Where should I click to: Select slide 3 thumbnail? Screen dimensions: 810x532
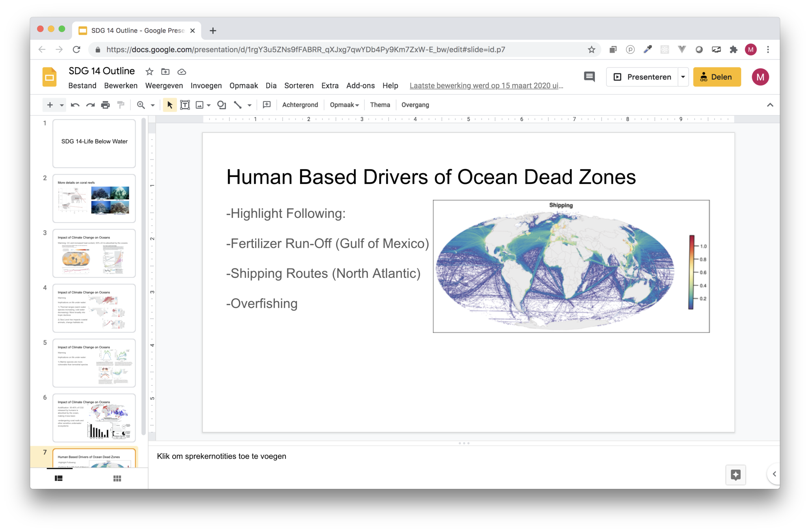pos(94,253)
